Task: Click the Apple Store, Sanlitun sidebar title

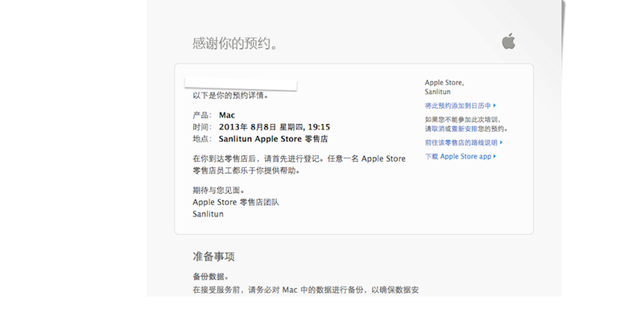Action: (x=444, y=87)
